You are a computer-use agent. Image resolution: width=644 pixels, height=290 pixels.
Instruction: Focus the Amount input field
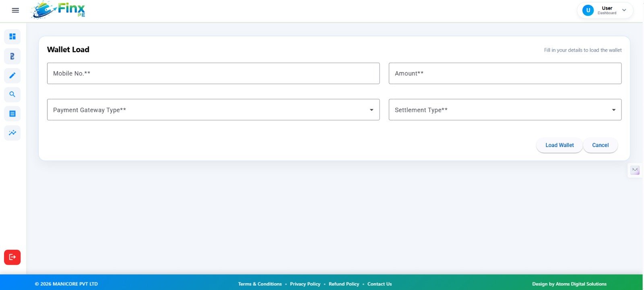point(505,73)
